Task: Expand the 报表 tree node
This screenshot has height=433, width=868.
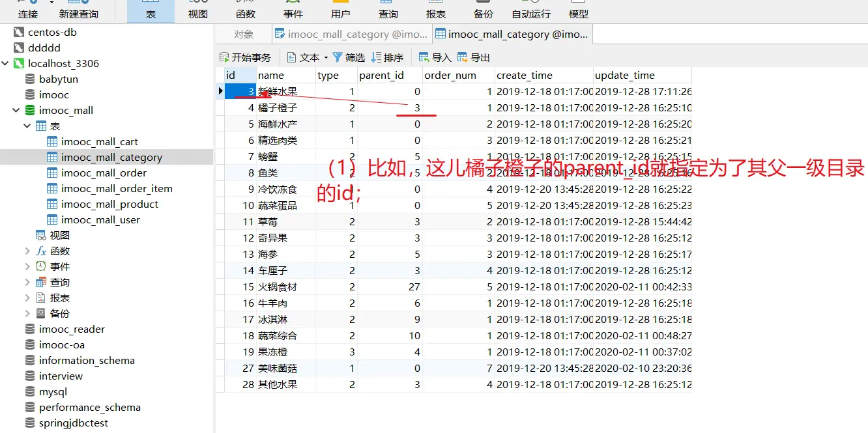Action: coord(27,298)
